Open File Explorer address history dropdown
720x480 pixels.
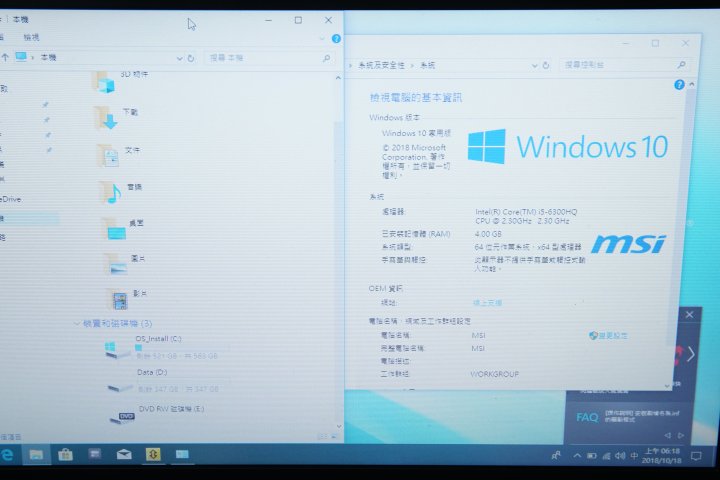click(180, 58)
